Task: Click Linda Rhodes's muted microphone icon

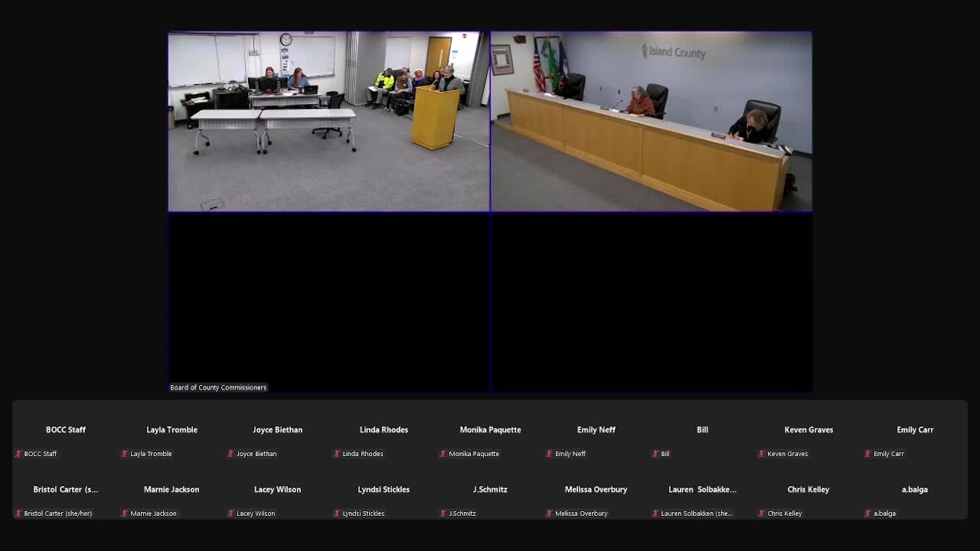Action: [337, 454]
